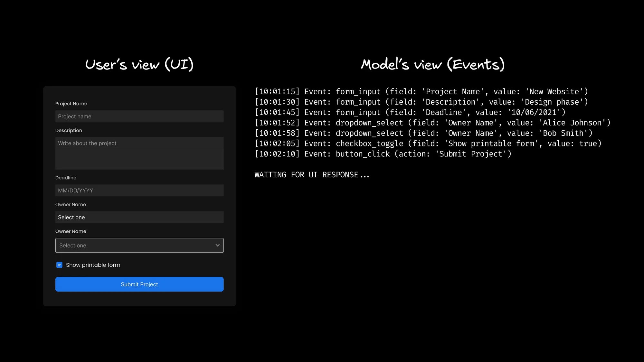This screenshot has width=644, height=362.
Task: Click the "Model's view (Events)" heading
Action: click(432, 64)
